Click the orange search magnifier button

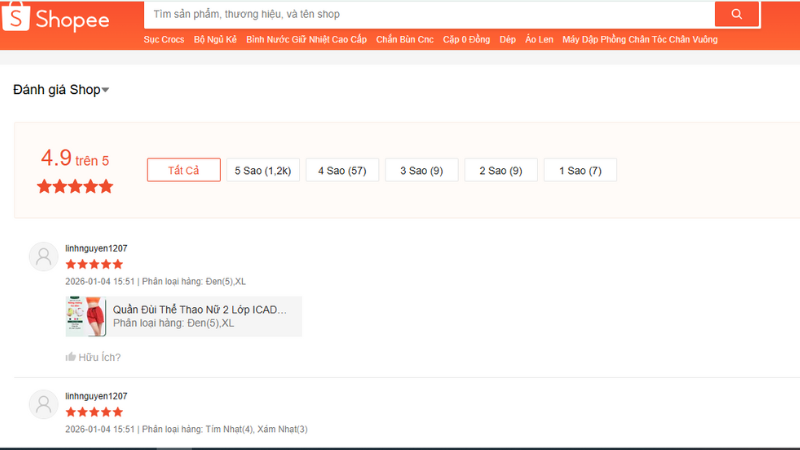pos(737,14)
